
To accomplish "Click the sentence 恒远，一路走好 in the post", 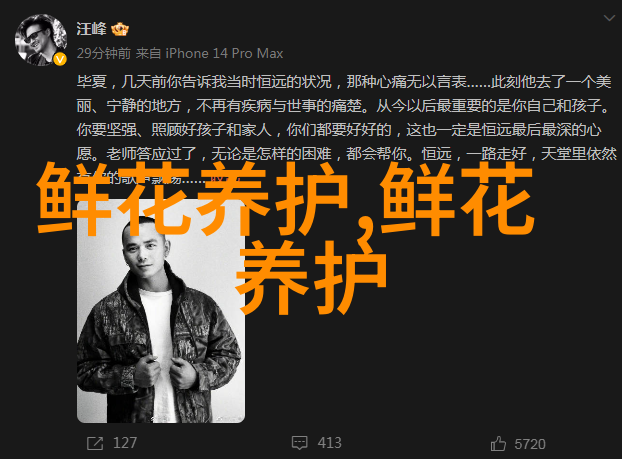I will click(474, 154).
